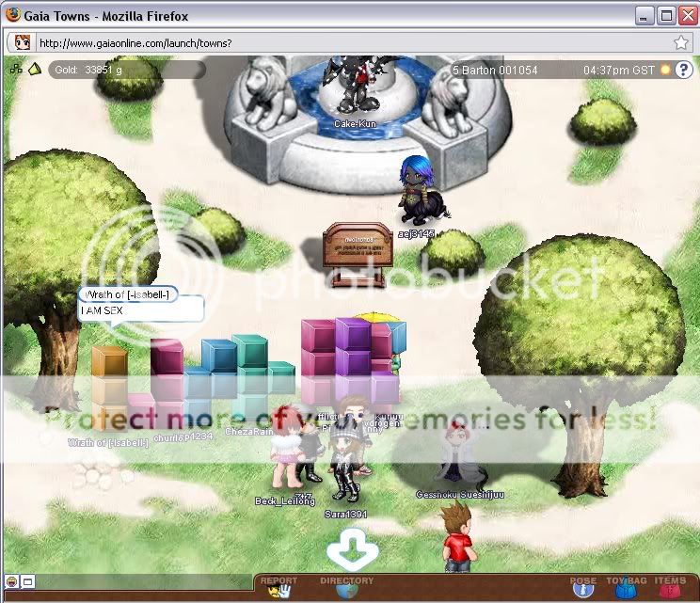
Task: Click the Firefox logo in title bar
Action: [13, 15]
